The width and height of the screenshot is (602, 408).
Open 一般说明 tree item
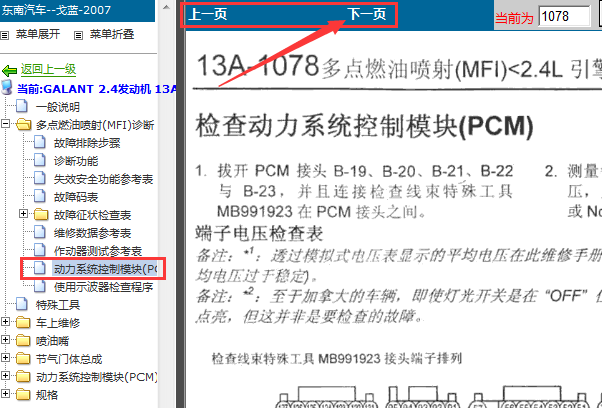point(58,107)
